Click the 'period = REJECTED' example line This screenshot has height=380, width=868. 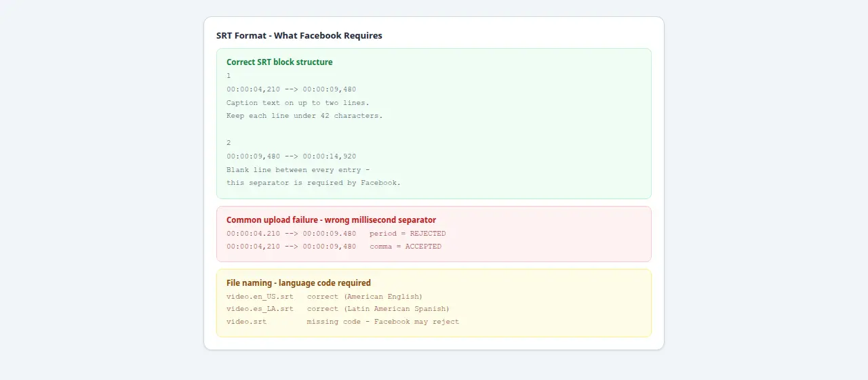[336, 234]
